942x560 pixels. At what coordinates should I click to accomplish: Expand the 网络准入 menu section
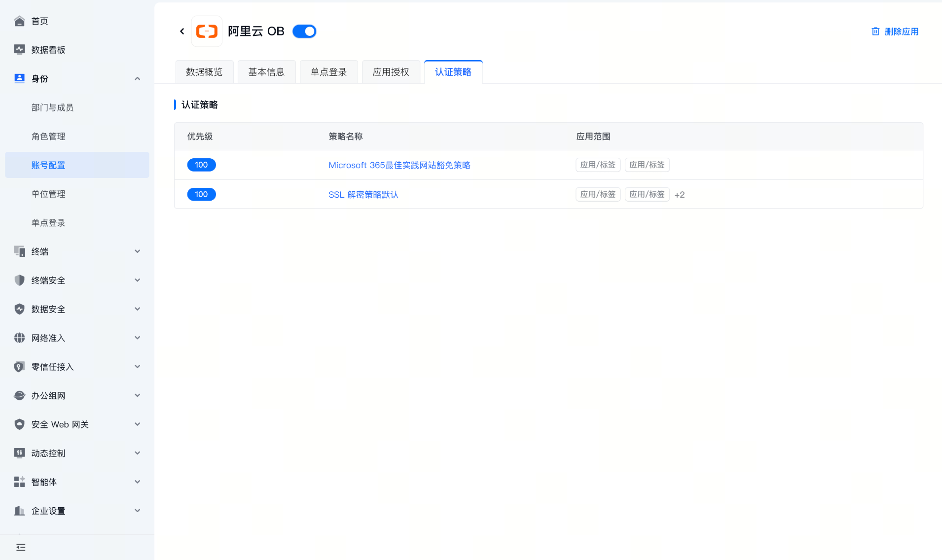[x=138, y=338]
